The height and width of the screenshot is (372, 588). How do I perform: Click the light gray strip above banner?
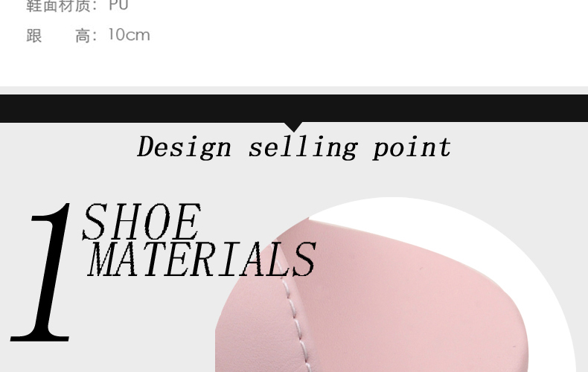click(x=294, y=90)
